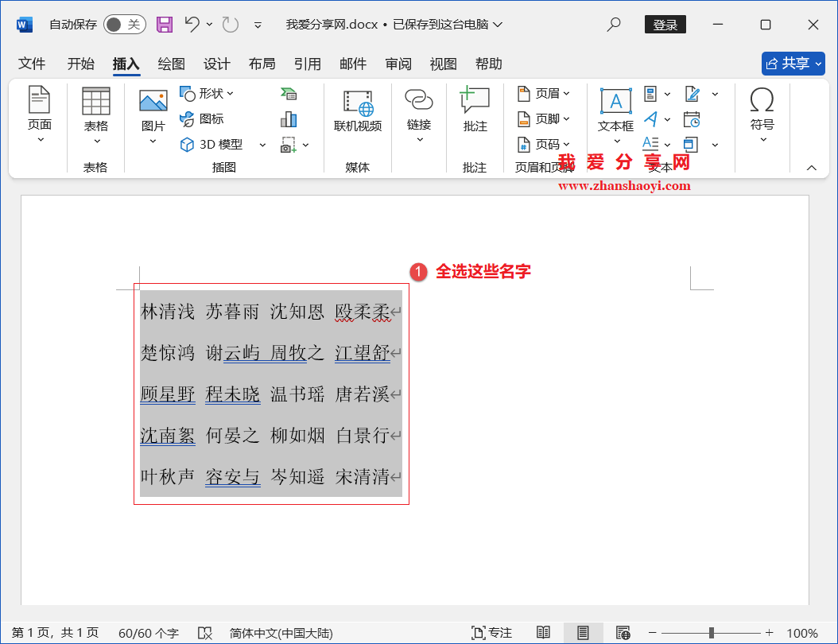Click the Drop Cap icon
The width and height of the screenshot is (838, 644).
click(x=650, y=144)
